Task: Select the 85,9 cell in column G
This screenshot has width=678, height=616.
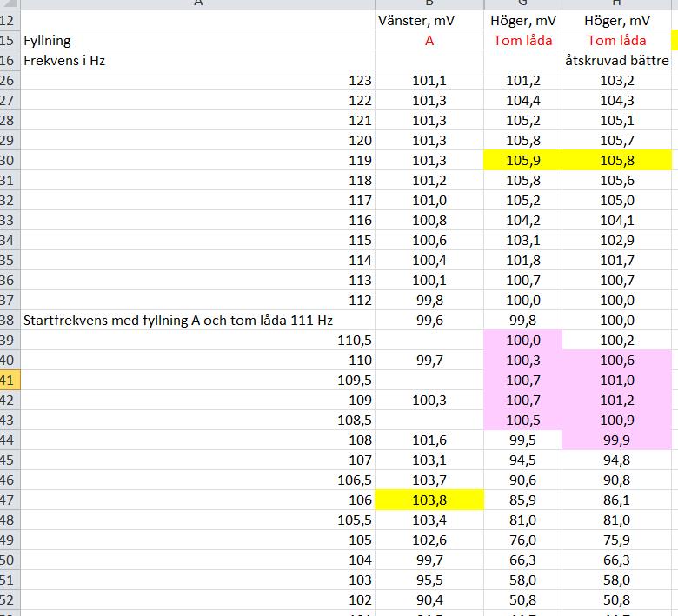Action: click(x=522, y=500)
